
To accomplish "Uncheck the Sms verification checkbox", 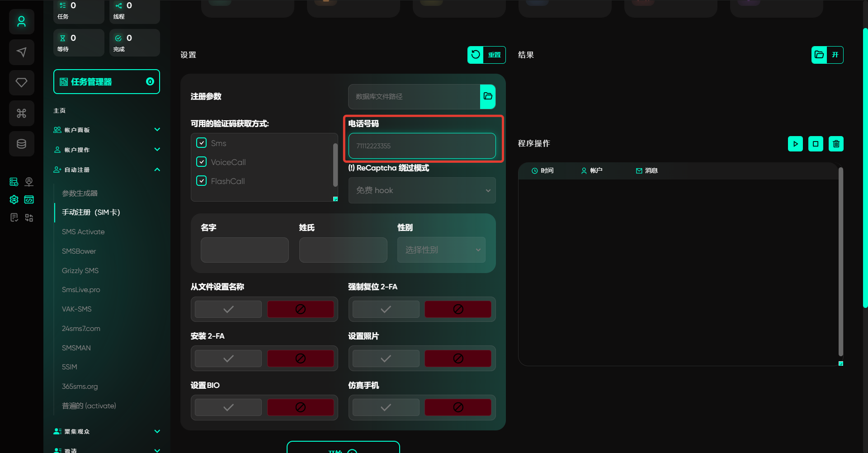I will (x=202, y=143).
